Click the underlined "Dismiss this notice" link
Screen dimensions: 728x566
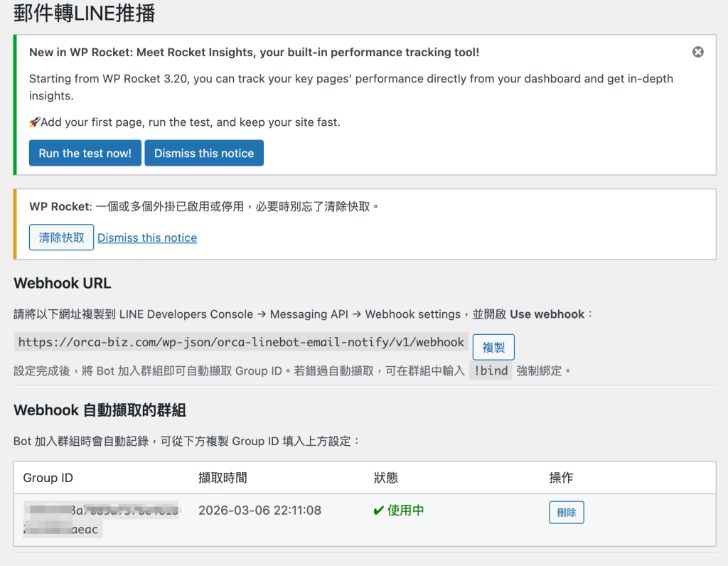(x=147, y=238)
